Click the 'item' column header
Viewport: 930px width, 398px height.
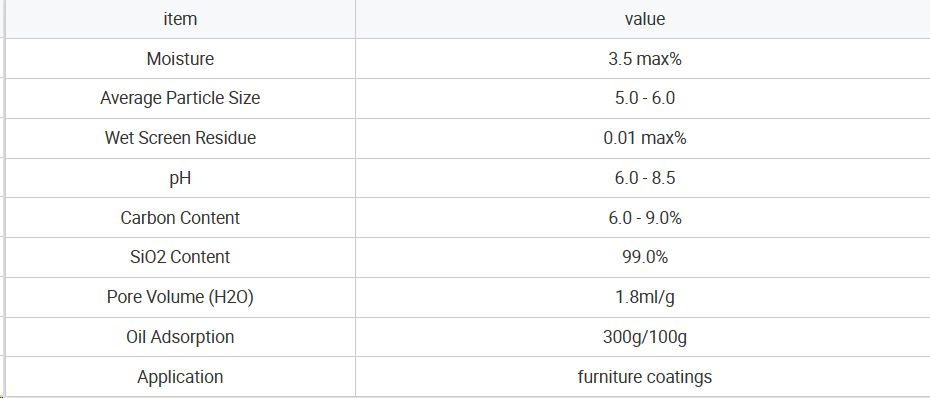pyautogui.click(x=180, y=19)
